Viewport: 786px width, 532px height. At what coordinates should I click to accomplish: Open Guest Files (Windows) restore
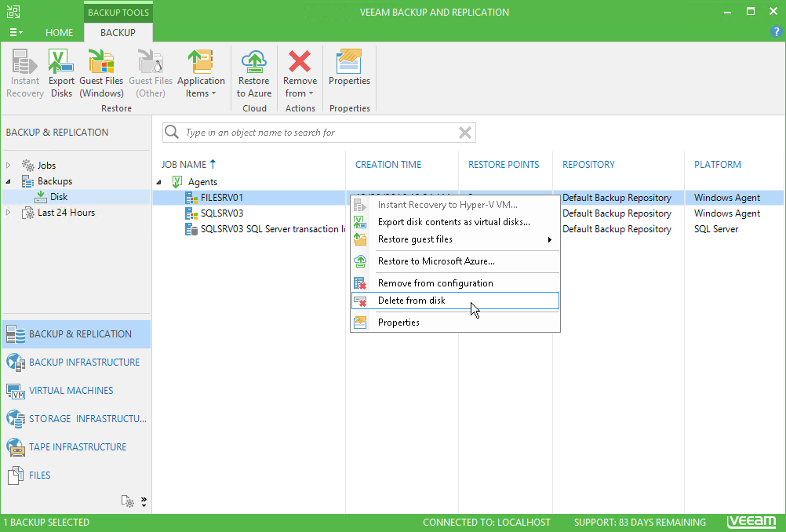[x=101, y=73]
